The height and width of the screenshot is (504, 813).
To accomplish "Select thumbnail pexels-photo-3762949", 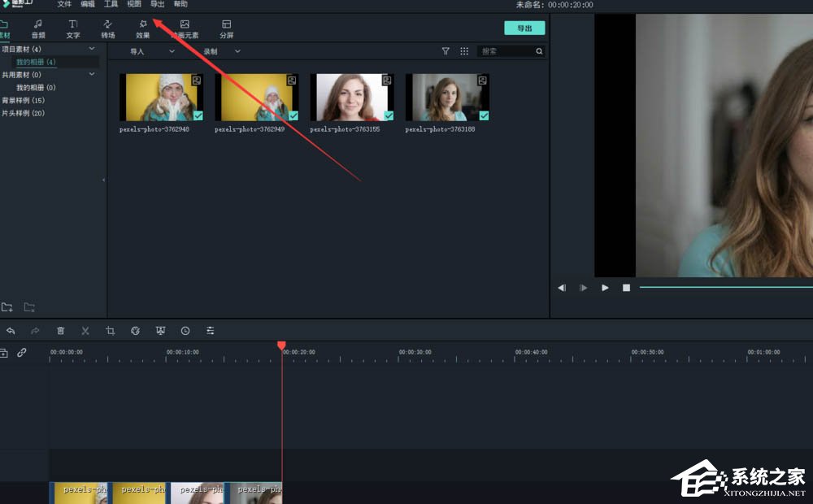I will 257,98.
